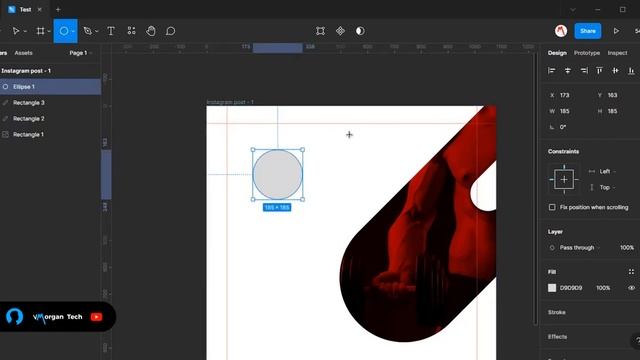The image size is (640, 360).
Task: Click the Use as mask icon
Action: tap(360, 31)
